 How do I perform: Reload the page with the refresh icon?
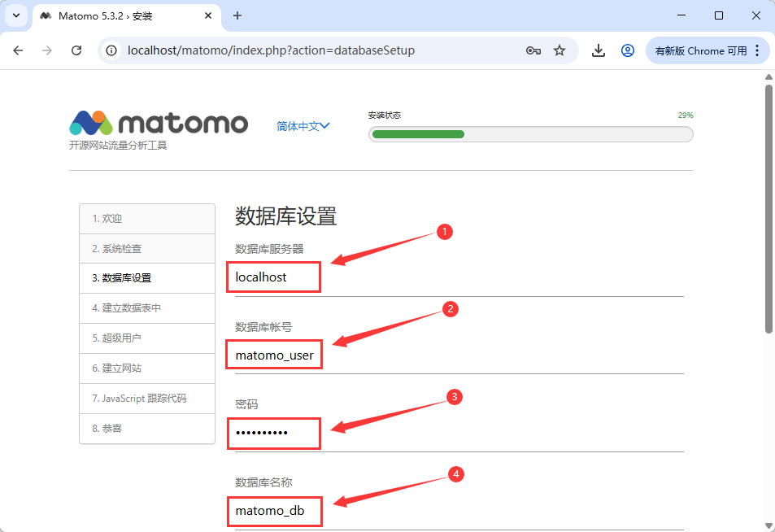coord(76,50)
